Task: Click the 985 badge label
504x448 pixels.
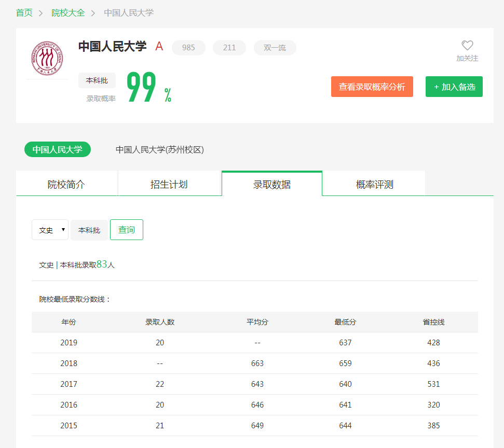Action: click(188, 47)
